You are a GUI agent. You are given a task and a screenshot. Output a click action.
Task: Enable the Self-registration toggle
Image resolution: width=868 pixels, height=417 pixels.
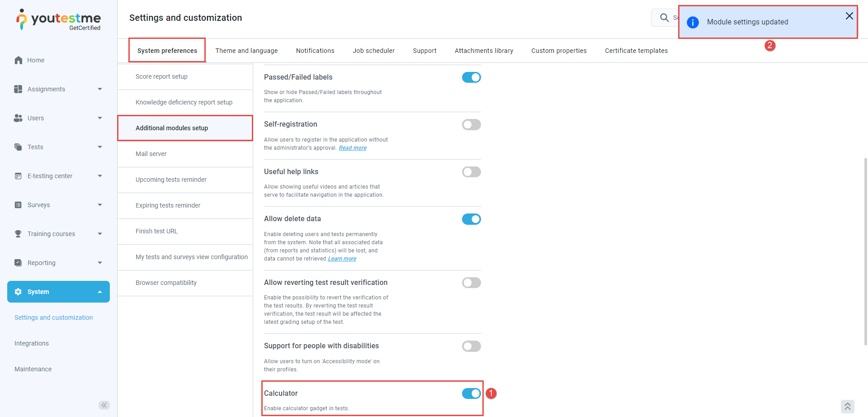471,124
